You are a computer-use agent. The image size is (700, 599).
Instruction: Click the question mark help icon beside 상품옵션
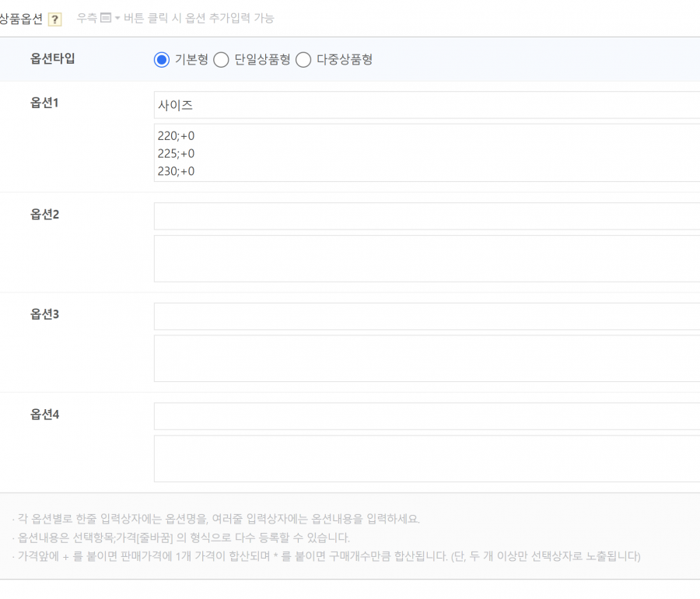(x=54, y=19)
